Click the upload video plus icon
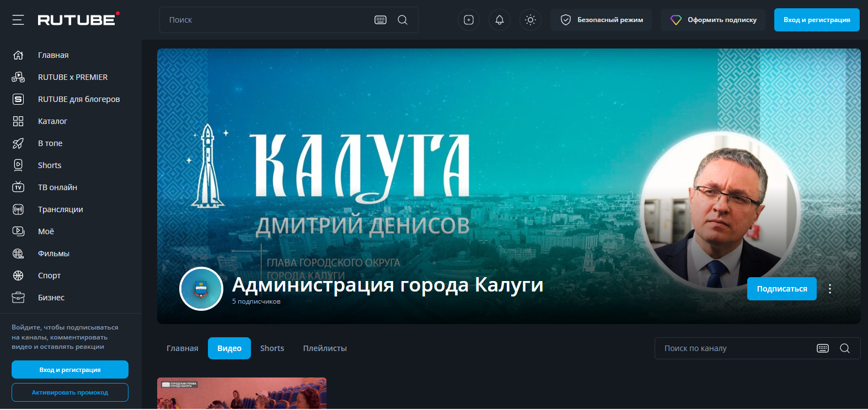 coord(469,20)
